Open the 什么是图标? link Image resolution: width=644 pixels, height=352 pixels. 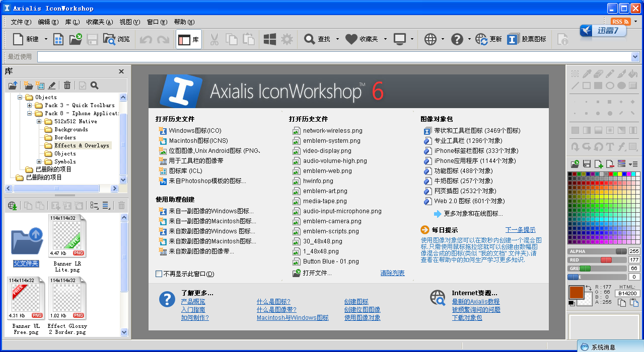pos(273,302)
